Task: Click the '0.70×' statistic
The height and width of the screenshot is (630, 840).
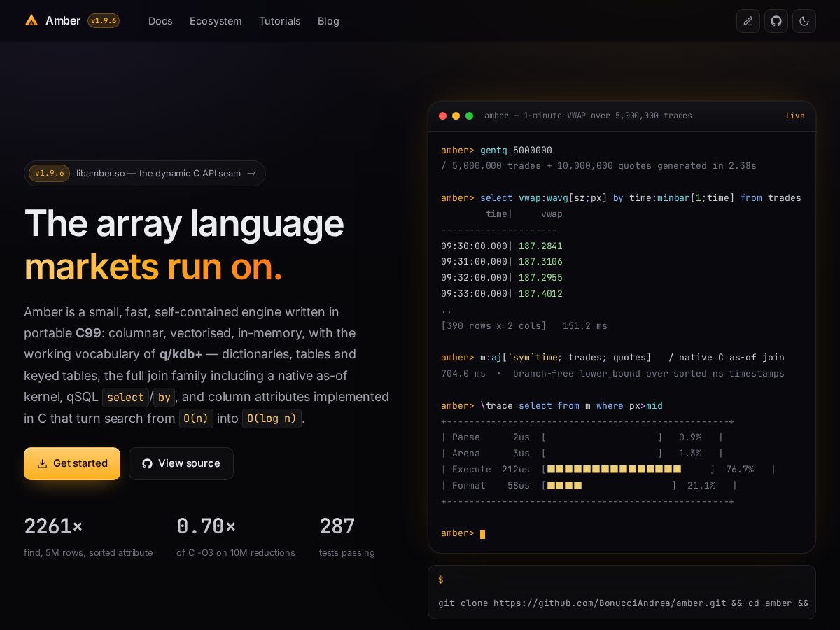Action: pos(206,526)
